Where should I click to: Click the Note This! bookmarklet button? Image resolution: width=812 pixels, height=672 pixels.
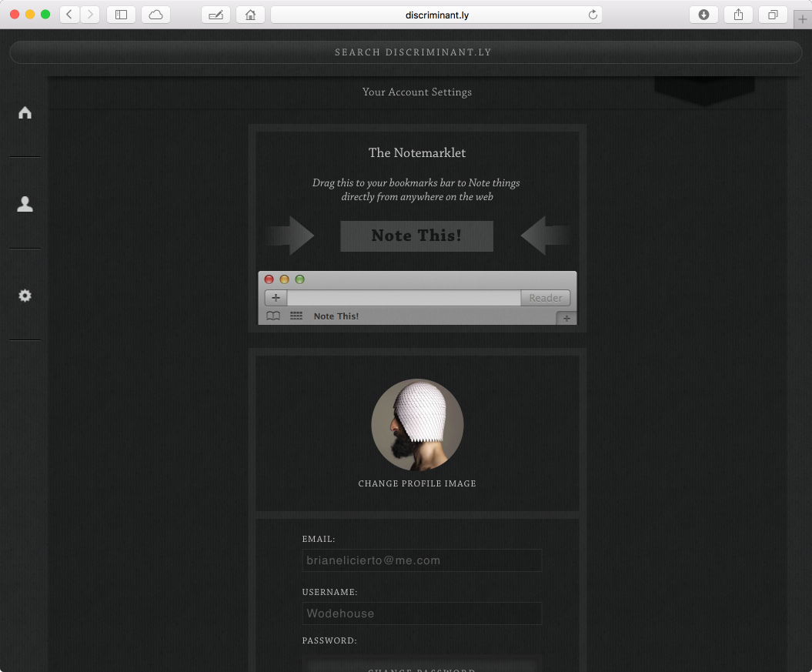click(x=416, y=236)
